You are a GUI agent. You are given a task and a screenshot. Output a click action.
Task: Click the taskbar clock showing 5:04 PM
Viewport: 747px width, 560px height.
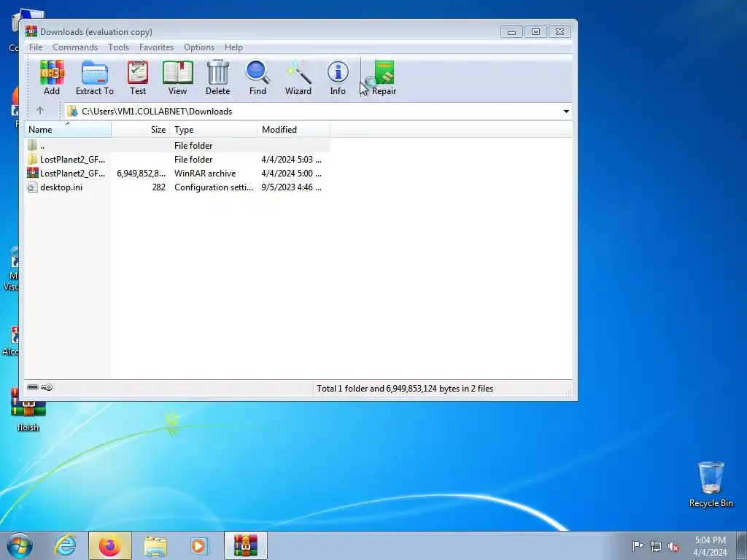710,545
